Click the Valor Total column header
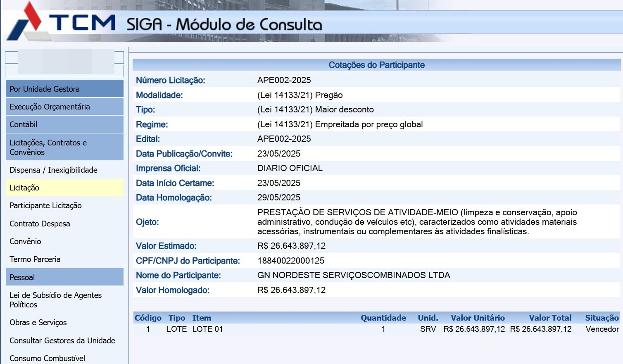Screen dimensions: 623x364 click(550, 318)
